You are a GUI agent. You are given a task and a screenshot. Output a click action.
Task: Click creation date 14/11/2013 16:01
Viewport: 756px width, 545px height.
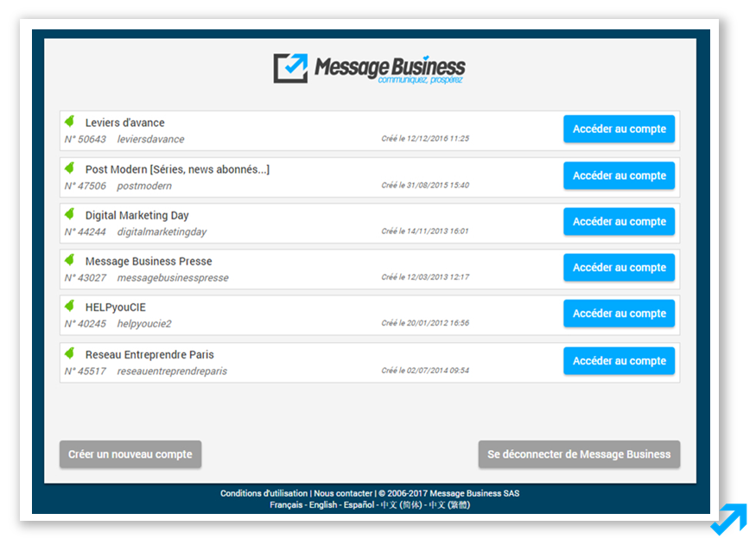tap(425, 231)
